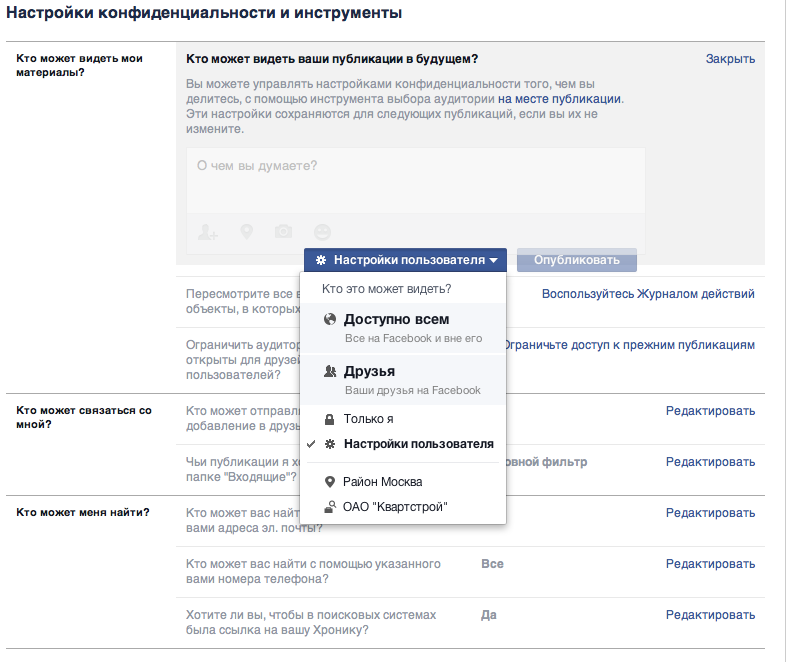Open the на месте публикации link
The width and height of the screenshot is (786, 662).
click(559, 99)
